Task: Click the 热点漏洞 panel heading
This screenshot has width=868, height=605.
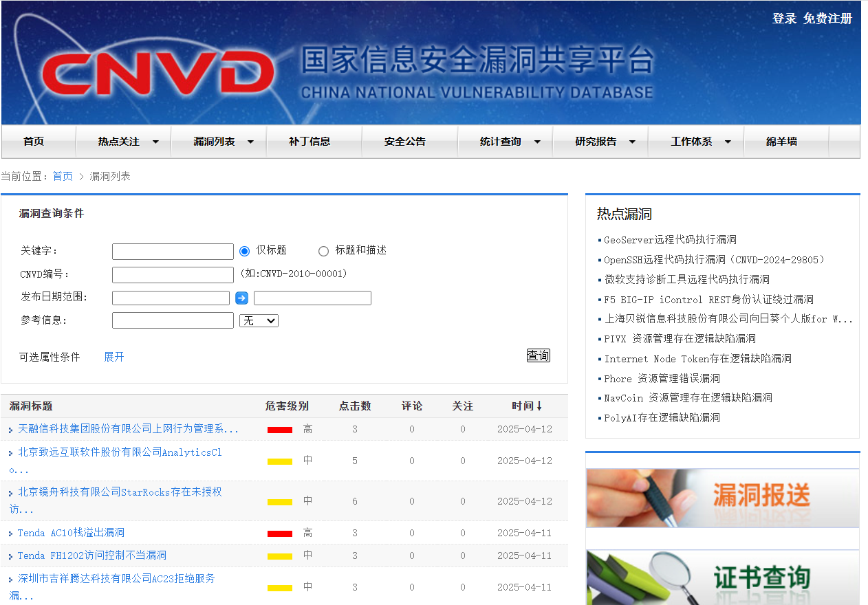Action: (x=624, y=214)
